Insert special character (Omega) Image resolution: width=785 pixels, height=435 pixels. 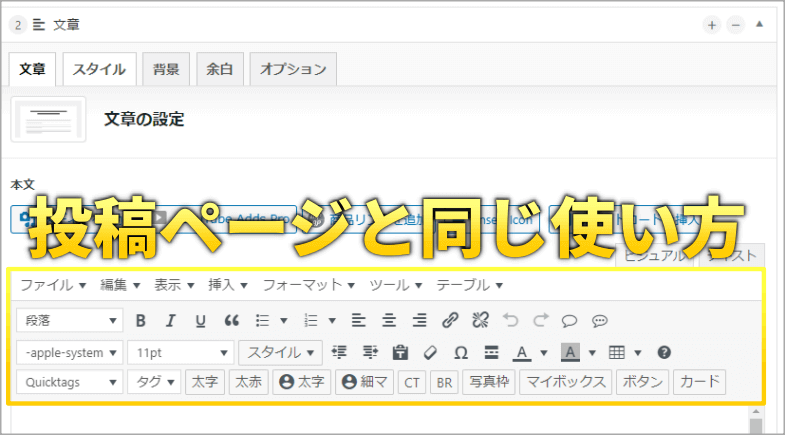point(461,352)
